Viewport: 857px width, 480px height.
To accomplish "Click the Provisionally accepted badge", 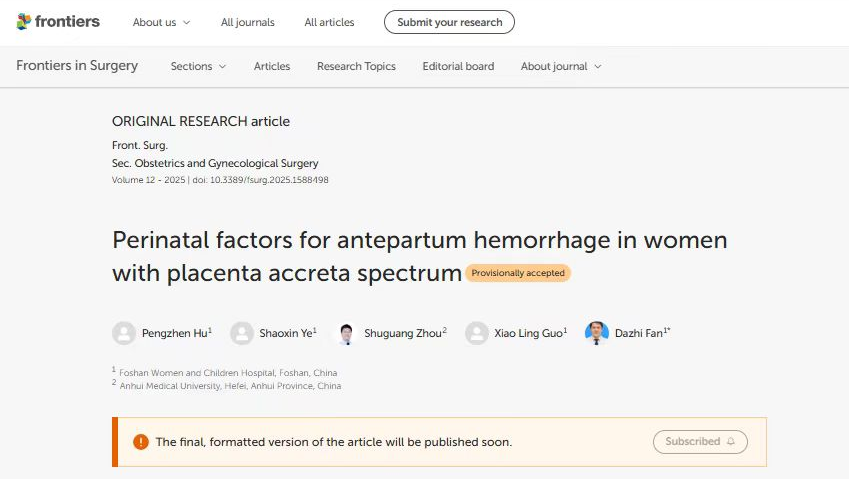I will [518, 273].
